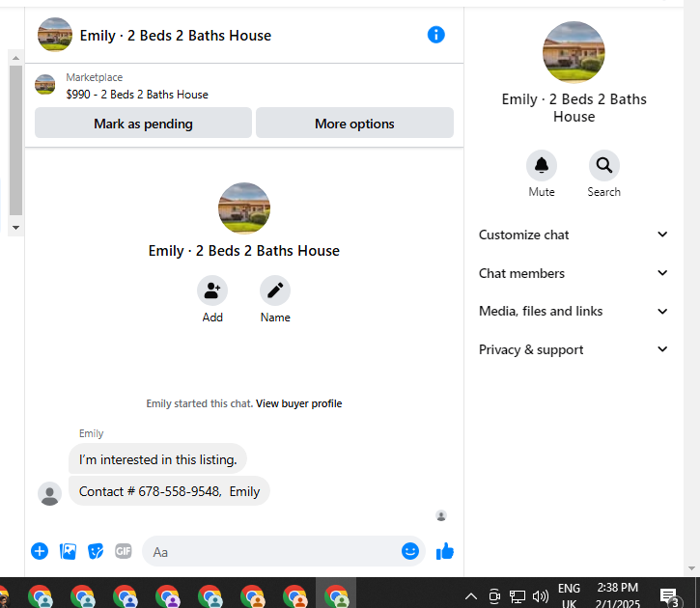
Task: Add people to the chat
Action: [x=212, y=290]
